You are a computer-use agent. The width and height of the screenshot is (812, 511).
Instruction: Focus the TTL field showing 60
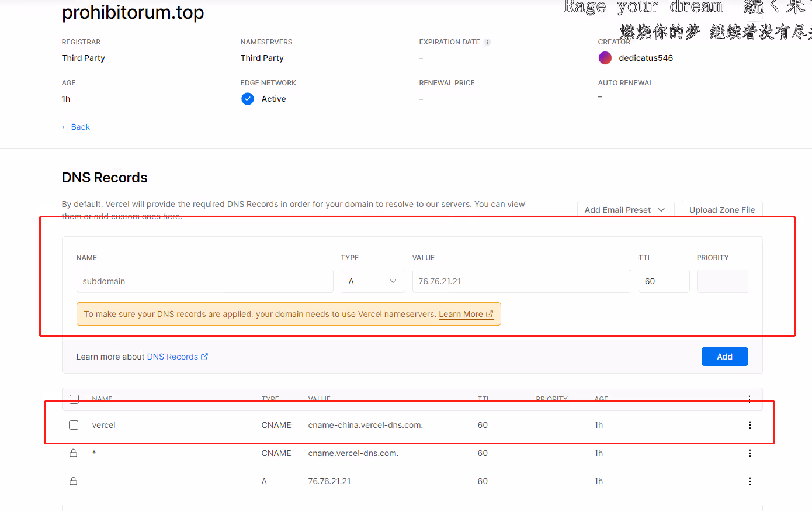pyautogui.click(x=664, y=281)
